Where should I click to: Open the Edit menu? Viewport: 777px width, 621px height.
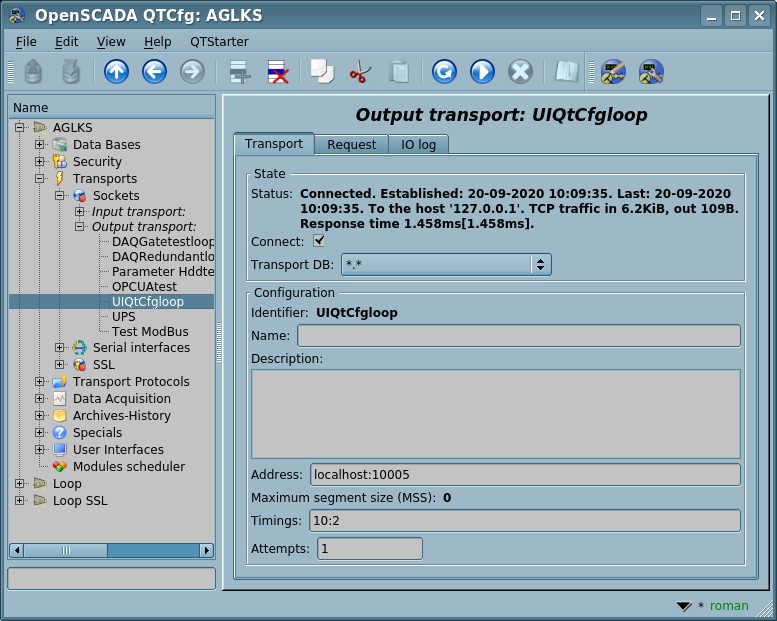click(x=66, y=42)
